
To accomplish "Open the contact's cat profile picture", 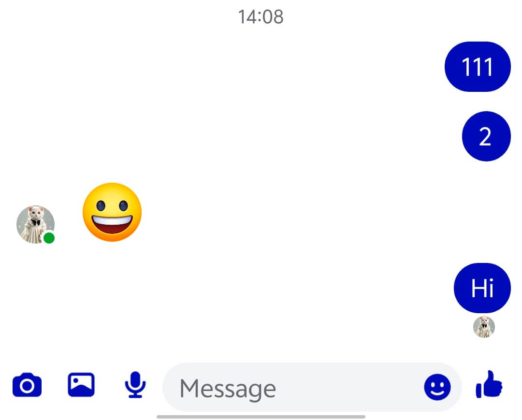I will click(x=35, y=224).
